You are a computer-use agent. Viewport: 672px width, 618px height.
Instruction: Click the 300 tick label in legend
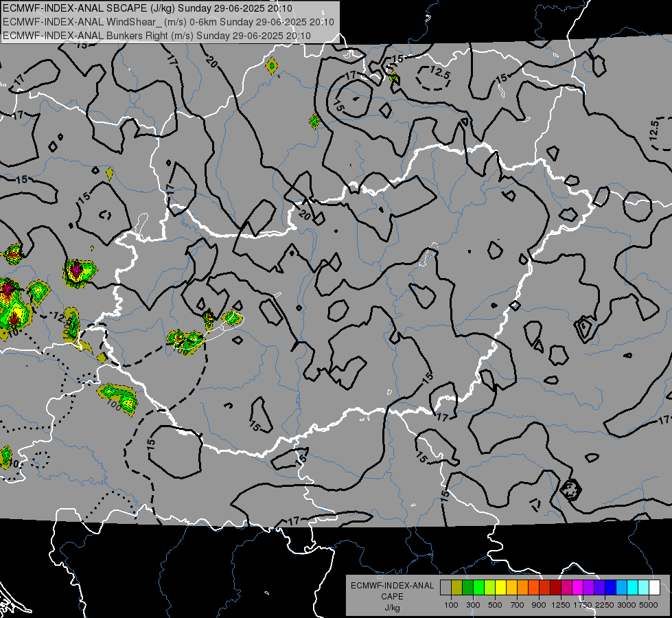473,605
